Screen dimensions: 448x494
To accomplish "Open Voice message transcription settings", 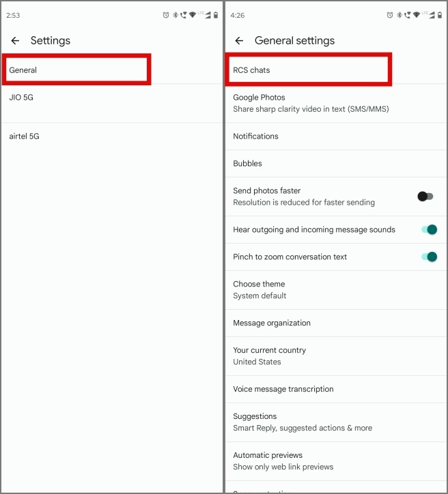I will [336, 390].
